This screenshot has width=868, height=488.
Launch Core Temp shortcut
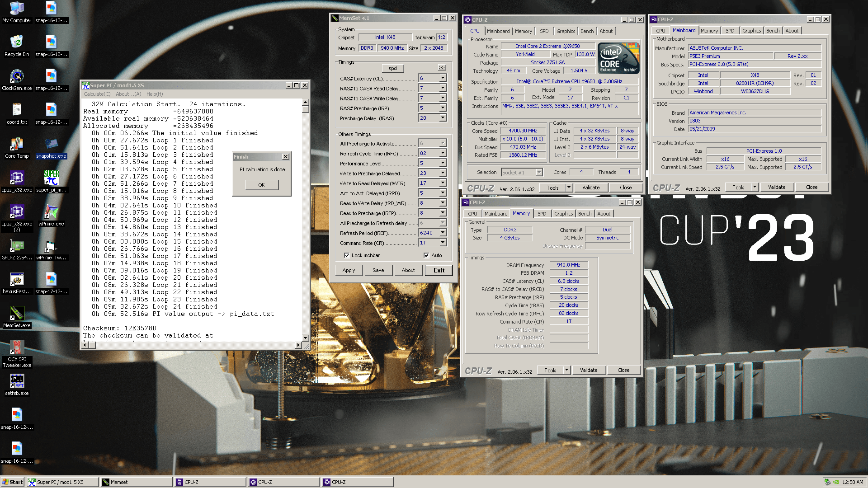(17, 148)
